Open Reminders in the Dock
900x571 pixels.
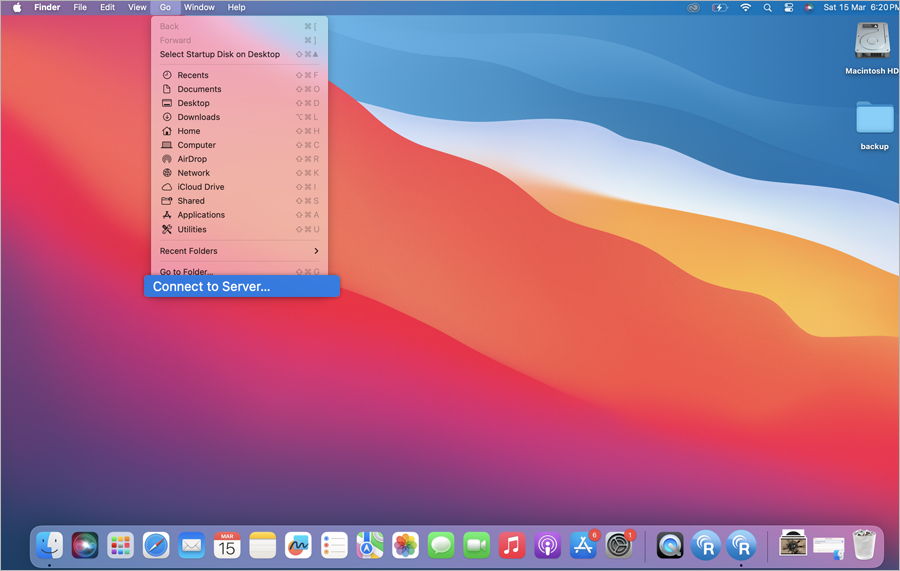click(x=334, y=545)
